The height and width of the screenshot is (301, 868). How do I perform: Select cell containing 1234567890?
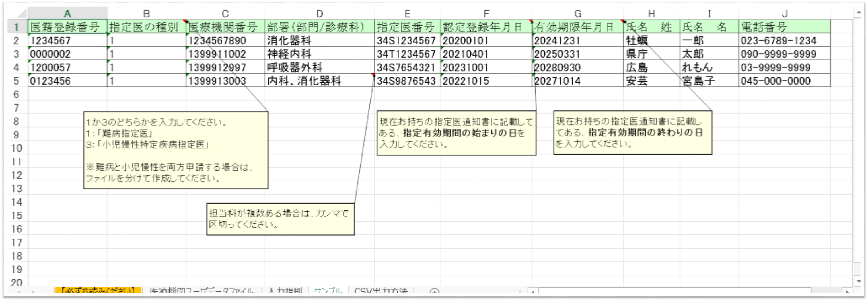click(225, 40)
